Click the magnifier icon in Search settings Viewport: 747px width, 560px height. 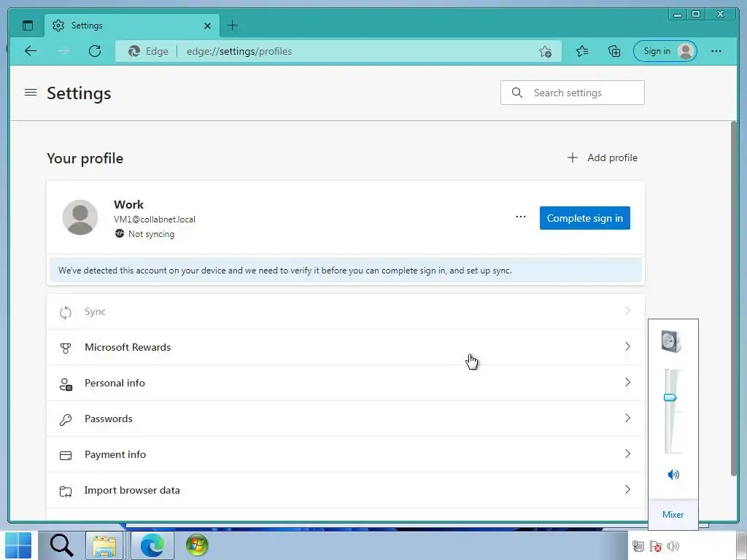tap(517, 93)
